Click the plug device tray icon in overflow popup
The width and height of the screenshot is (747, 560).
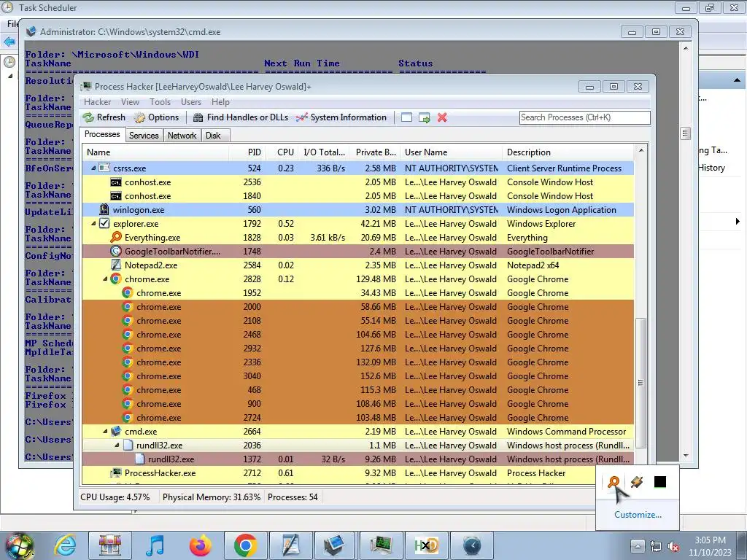pos(637,482)
